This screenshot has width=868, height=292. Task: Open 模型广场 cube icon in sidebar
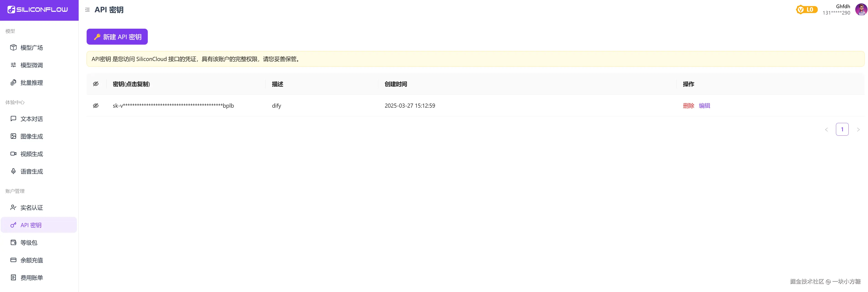[13, 47]
